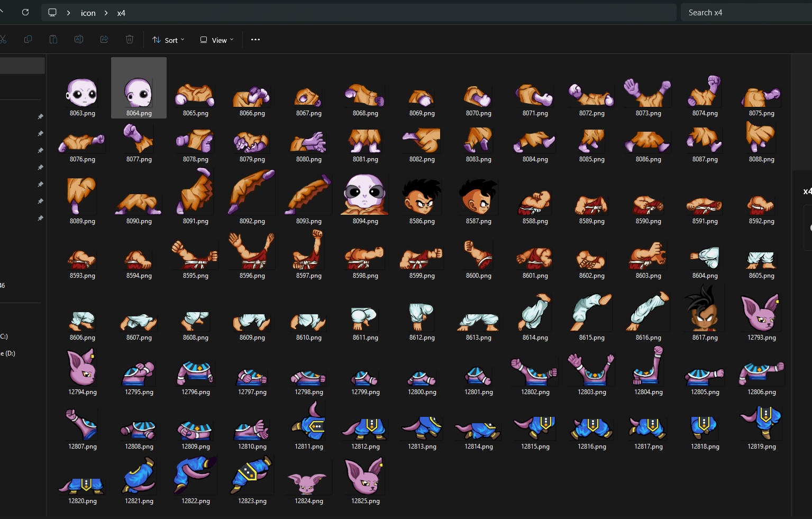
Task: Expand the chevron after icon in breadcrumb
Action: pos(106,13)
